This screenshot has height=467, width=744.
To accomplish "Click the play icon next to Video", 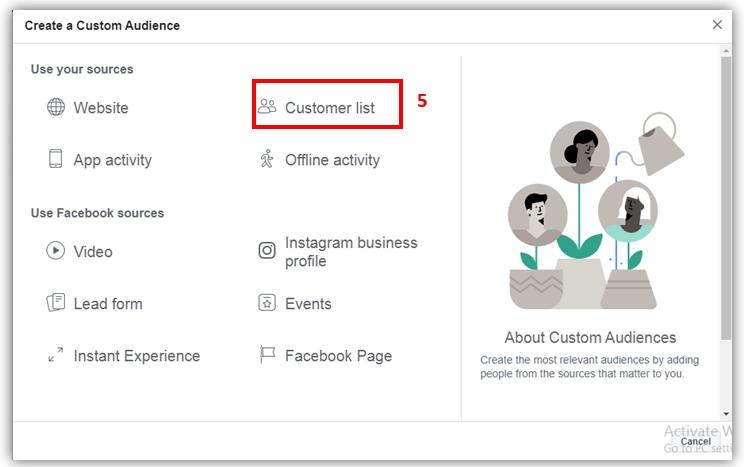I will [x=56, y=250].
